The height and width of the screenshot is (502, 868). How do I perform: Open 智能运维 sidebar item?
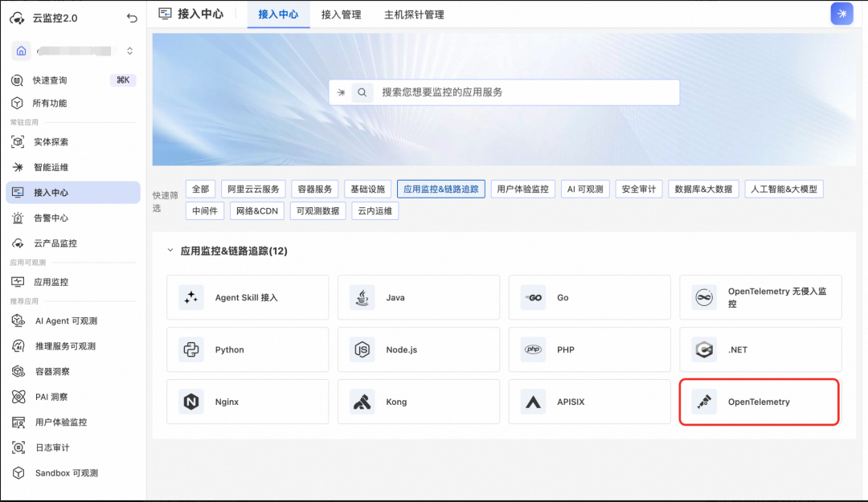[x=73, y=167]
